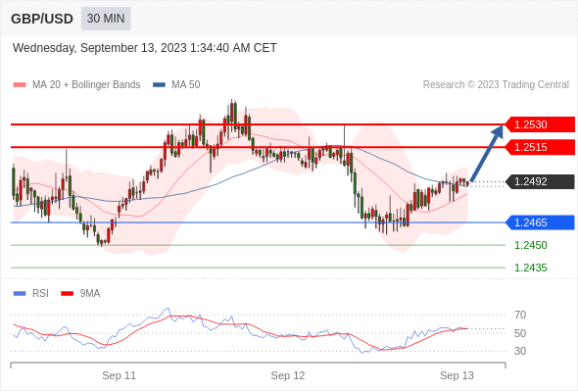Click the 'MA 20 + Bollinger Bands' legend label

coord(86,85)
